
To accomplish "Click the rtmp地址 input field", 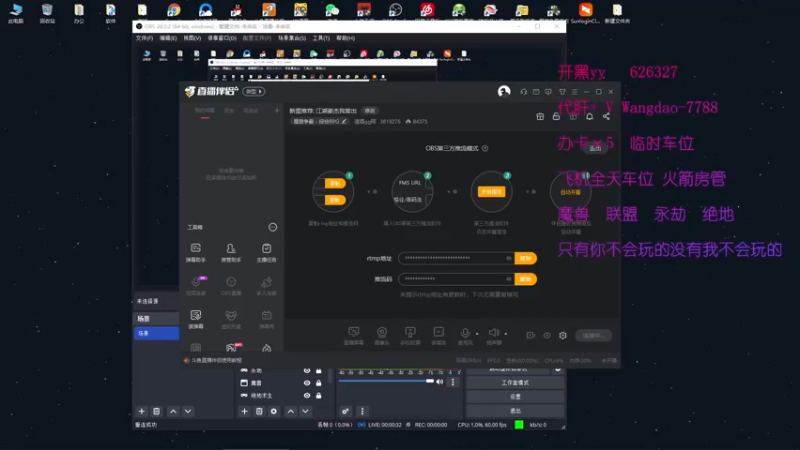I will tap(457, 258).
